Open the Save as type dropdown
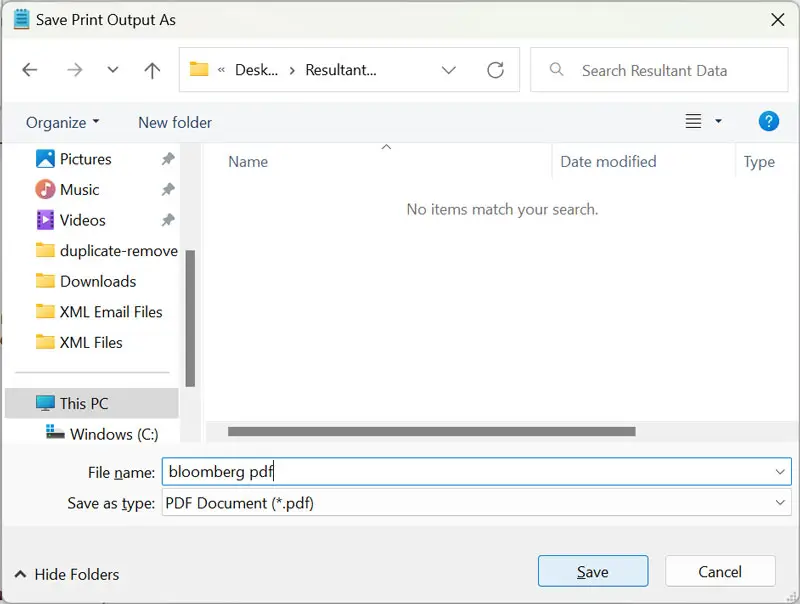Viewport: 800px width, 604px height. click(780, 503)
